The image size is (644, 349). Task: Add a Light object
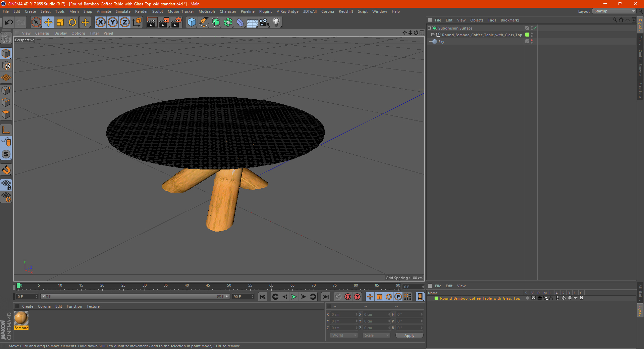tap(276, 22)
